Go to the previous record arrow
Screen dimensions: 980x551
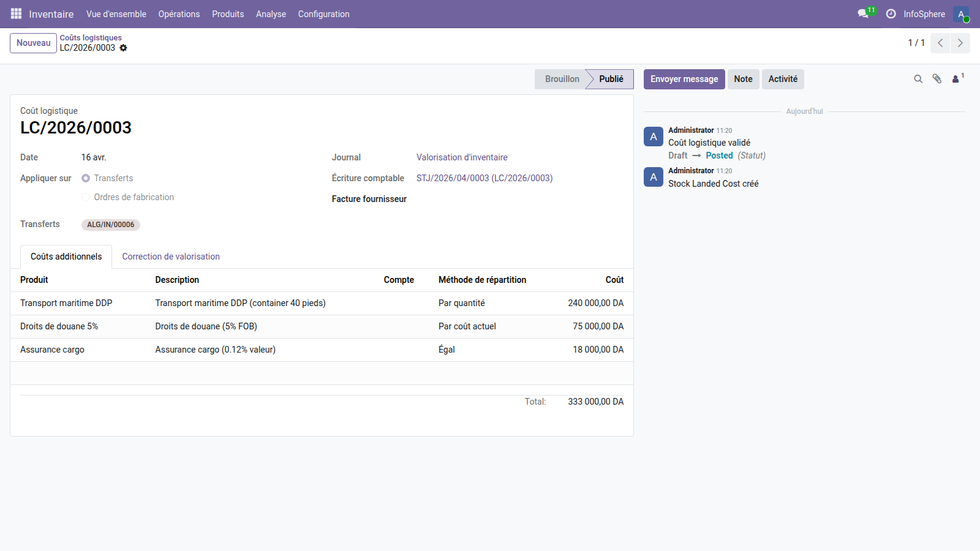point(940,43)
